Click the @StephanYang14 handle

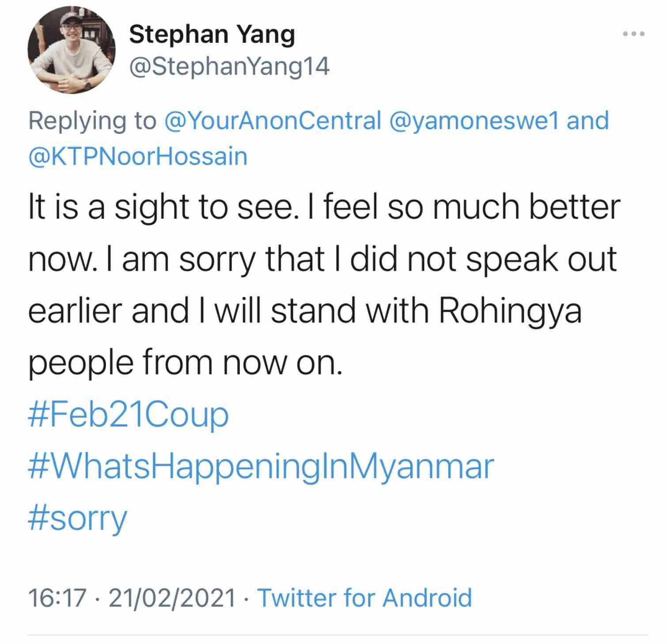(x=229, y=67)
